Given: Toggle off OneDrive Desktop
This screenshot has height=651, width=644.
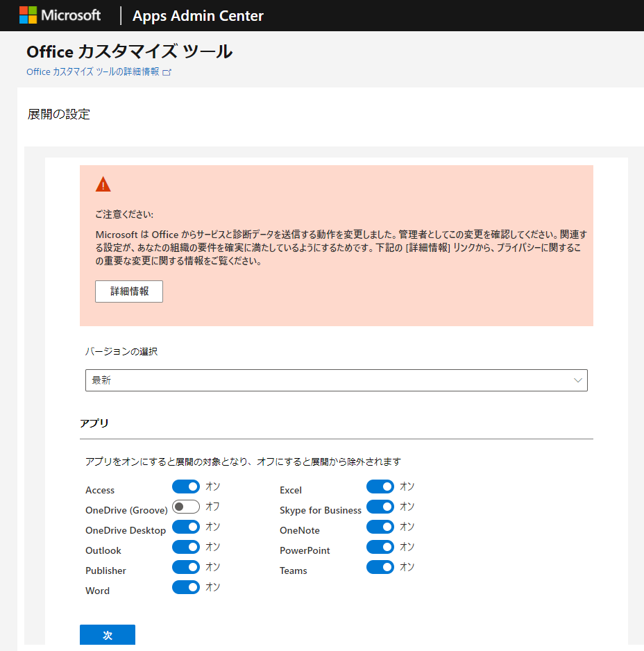Looking at the screenshot, I should (x=185, y=526).
